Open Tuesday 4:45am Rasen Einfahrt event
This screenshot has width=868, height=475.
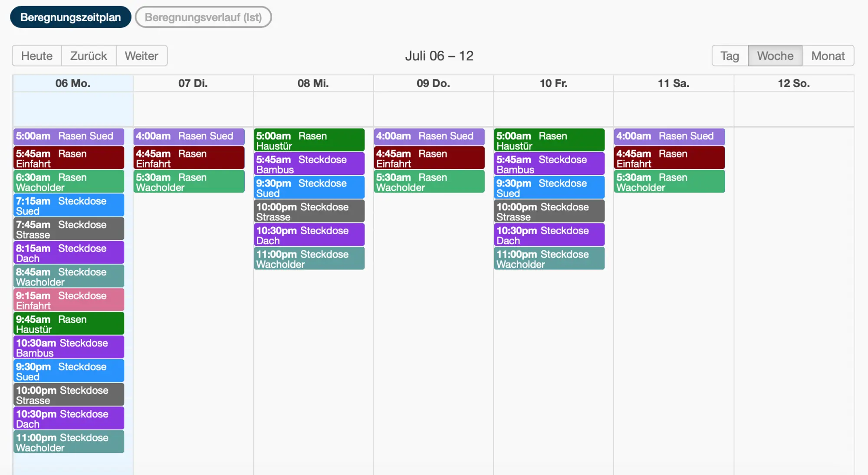[189, 158]
